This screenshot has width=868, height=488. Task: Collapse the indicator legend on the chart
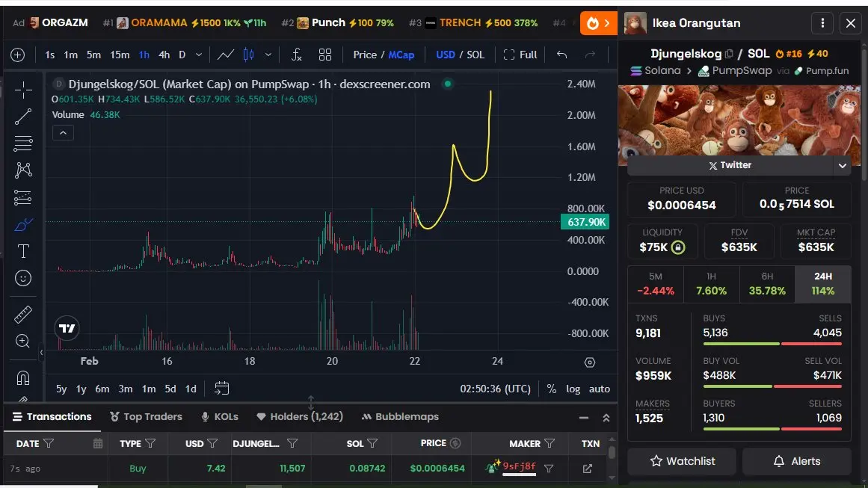point(63,133)
